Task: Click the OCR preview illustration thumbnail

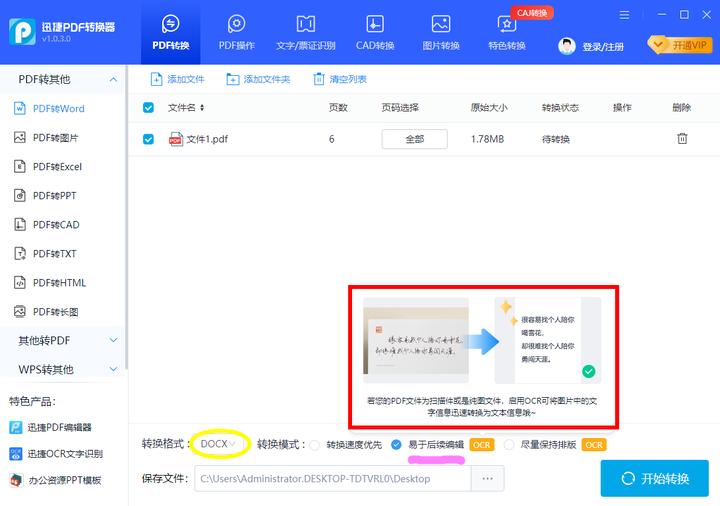Action: tap(482, 340)
